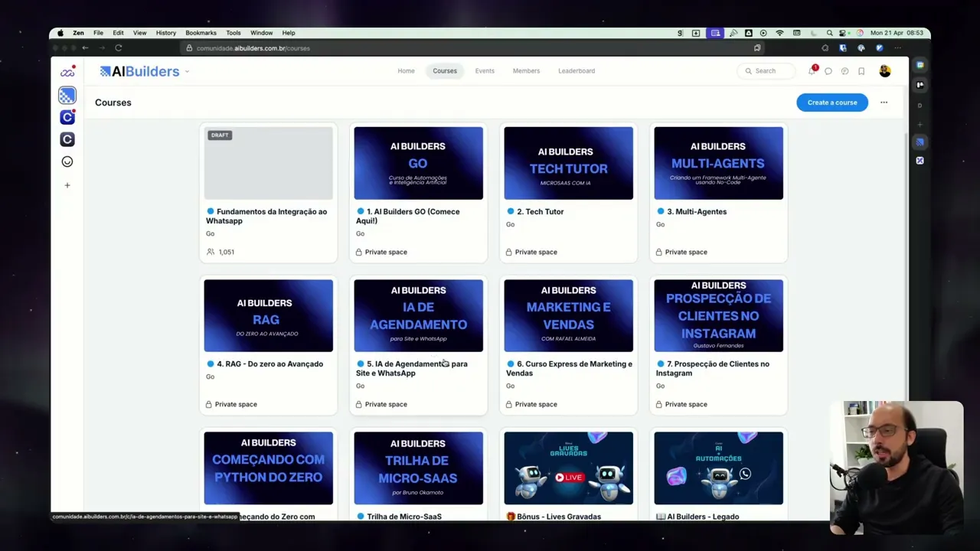Click the reader/copy icon in address bar

[757, 47]
